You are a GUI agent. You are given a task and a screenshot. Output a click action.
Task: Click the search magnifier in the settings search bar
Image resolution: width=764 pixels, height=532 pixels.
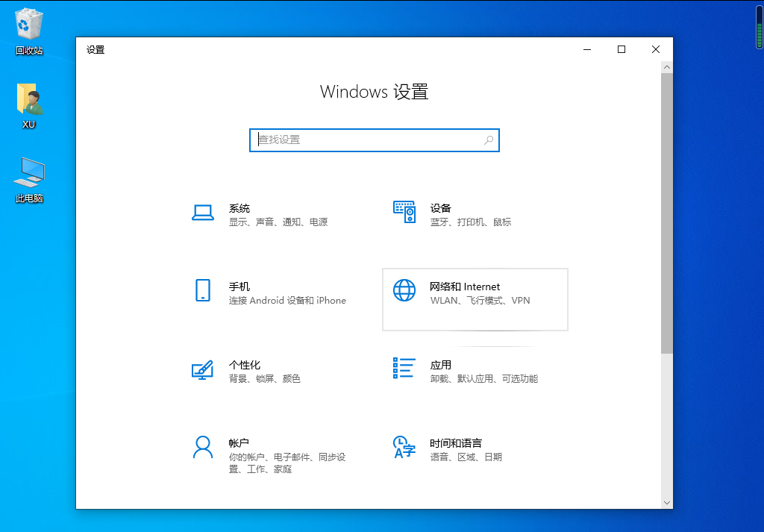click(489, 140)
